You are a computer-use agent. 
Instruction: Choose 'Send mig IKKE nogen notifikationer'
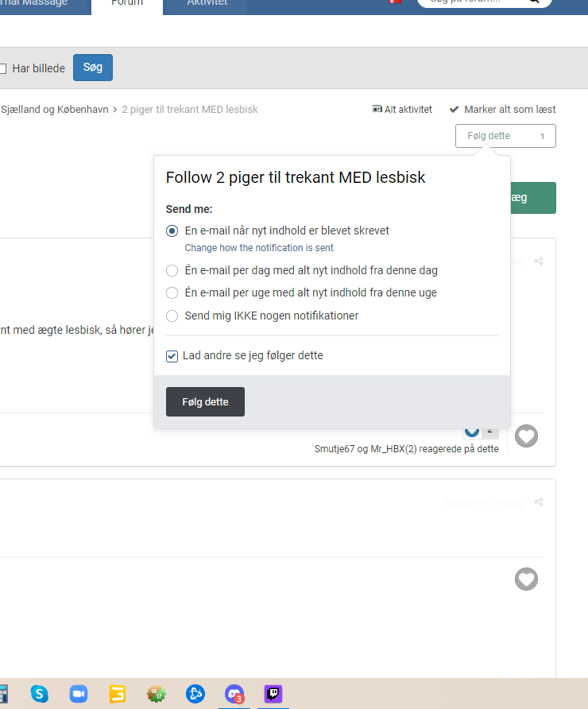172,316
